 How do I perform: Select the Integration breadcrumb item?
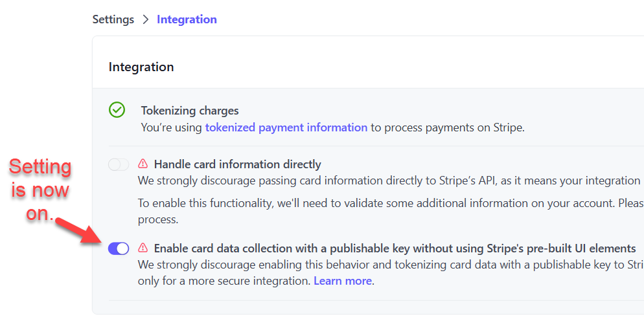pos(187,19)
